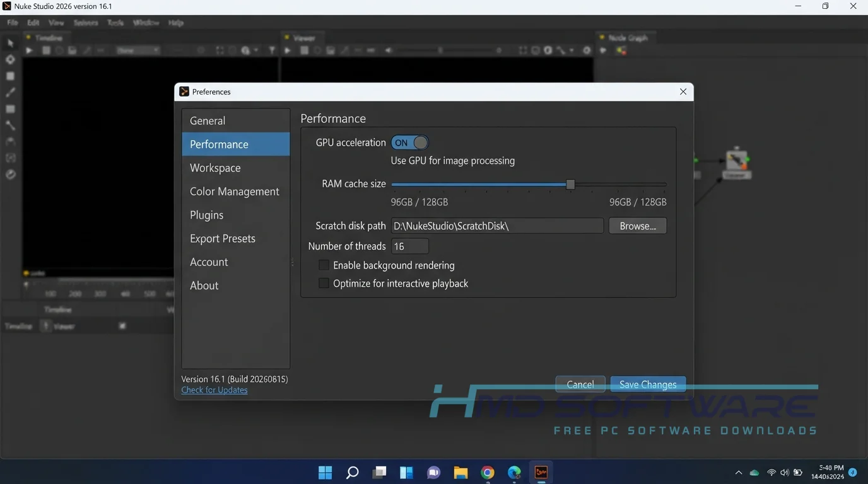Click the Nuke Studio taskbar icon
Viewport: 868px width, 484px height.
click(541, 473)
